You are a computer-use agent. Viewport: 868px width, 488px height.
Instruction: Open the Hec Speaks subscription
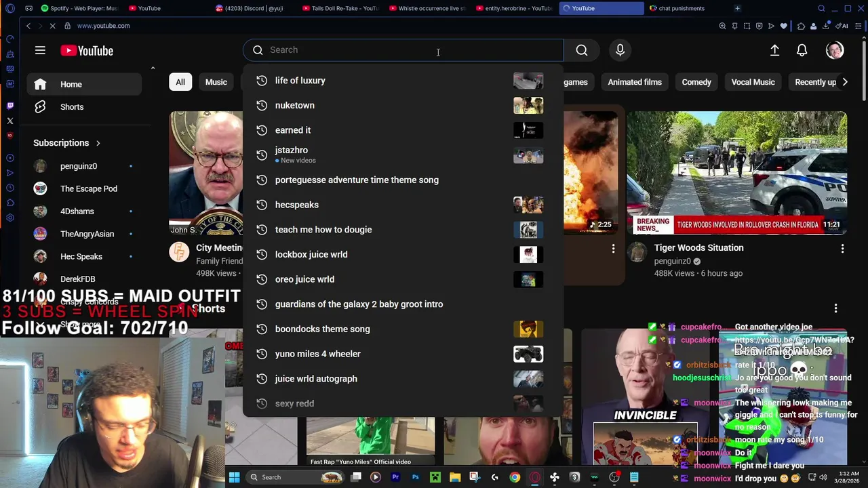[84, 256]
